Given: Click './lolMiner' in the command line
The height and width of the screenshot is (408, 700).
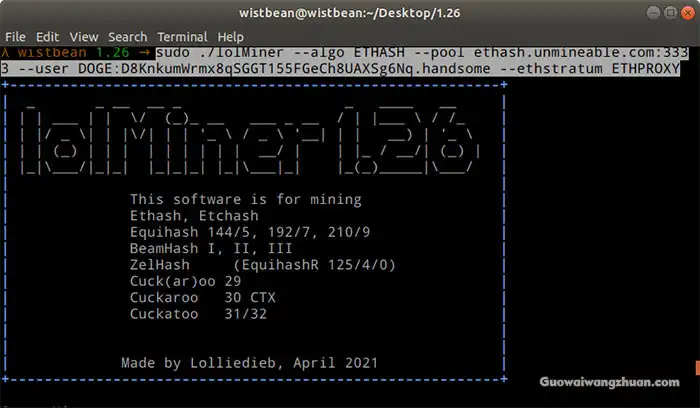Looking at the screenshot, I should pyautogui.click(x=242, y=53).
